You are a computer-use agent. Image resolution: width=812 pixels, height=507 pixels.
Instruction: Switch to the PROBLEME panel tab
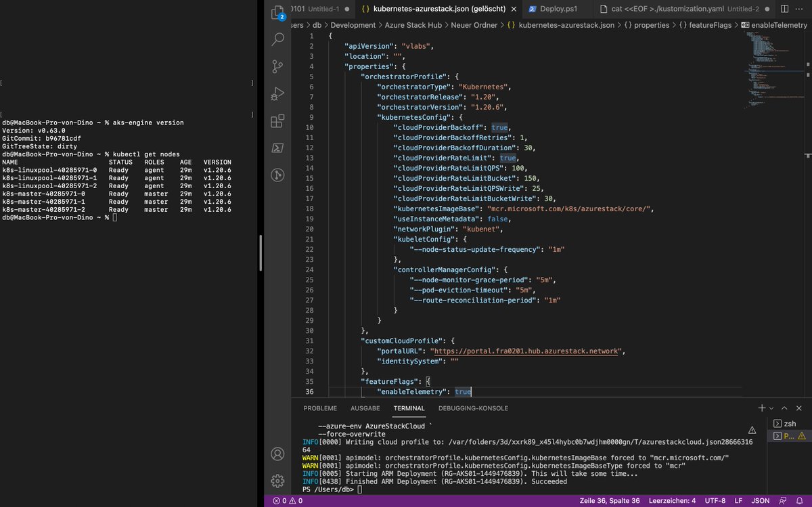click(x=320, y=408)
